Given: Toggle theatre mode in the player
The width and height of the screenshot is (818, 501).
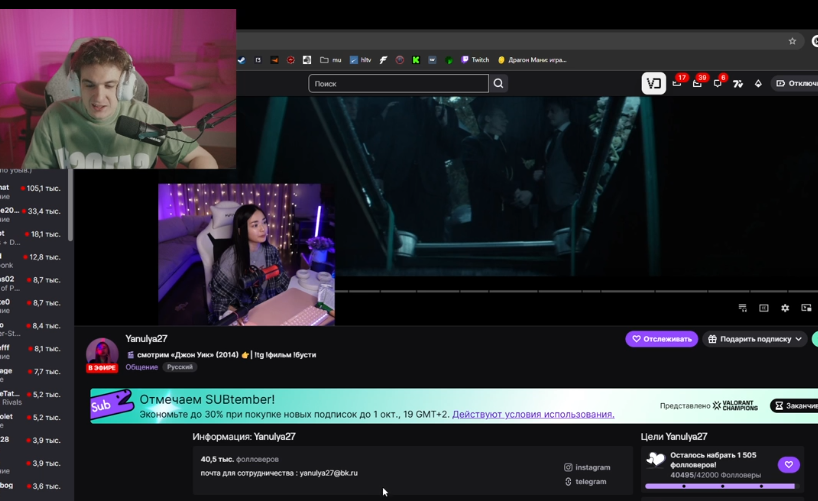Looking at the screenshot, I should point(764,308).
